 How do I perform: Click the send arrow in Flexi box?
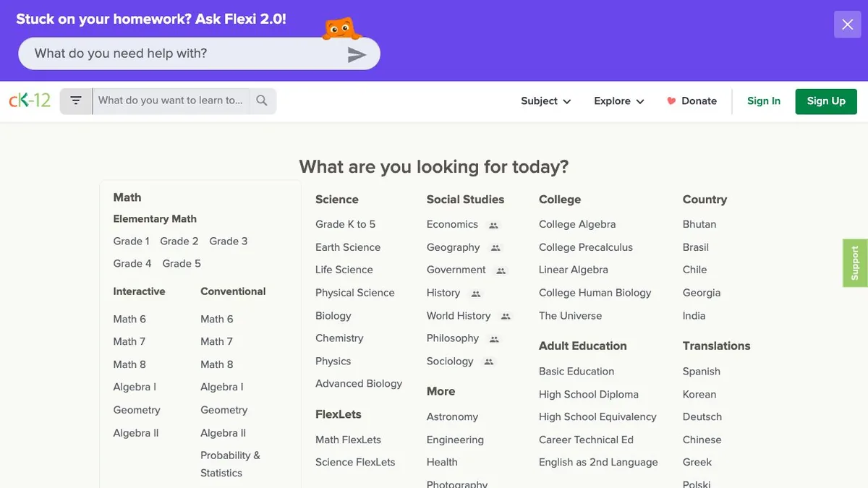(x=357, y=54)
